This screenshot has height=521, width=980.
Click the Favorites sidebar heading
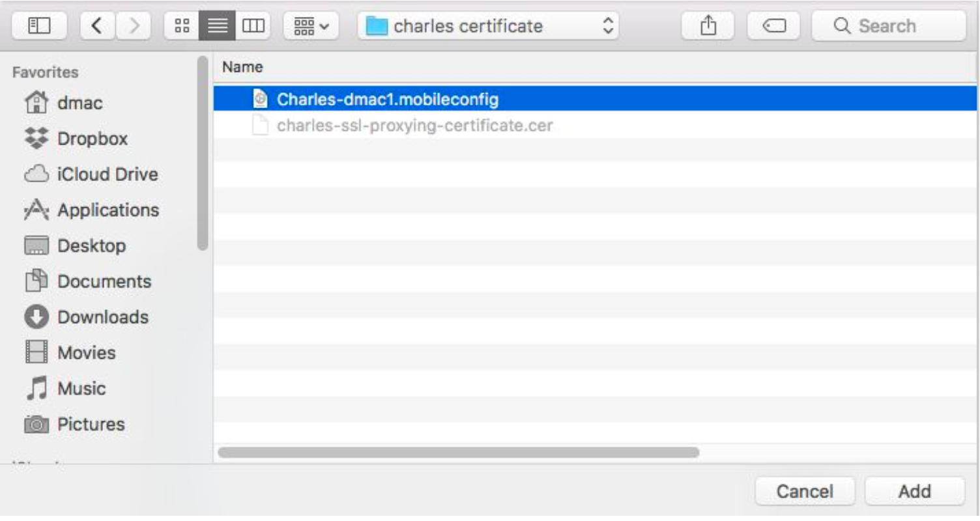45,72
